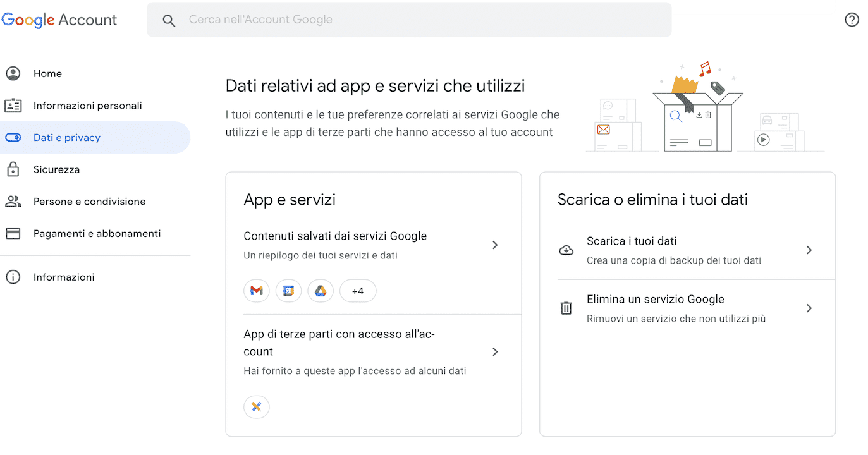
Task: Click the Home sidebar icon
Action: click(13, 73)
